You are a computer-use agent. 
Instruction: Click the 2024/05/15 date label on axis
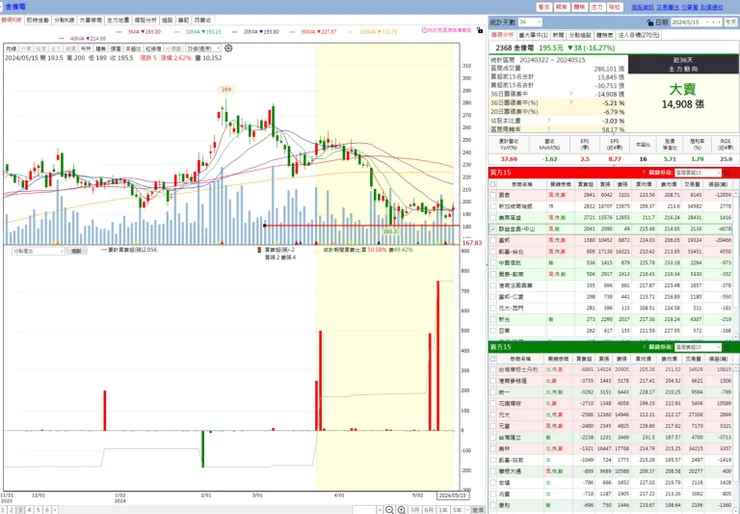tap(452, 496)
